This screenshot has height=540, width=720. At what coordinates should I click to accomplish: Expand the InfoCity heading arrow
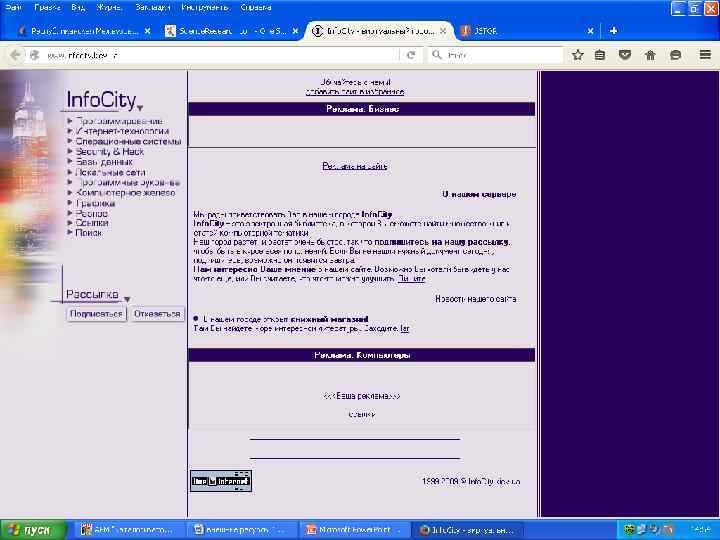[x=140, y=108]
